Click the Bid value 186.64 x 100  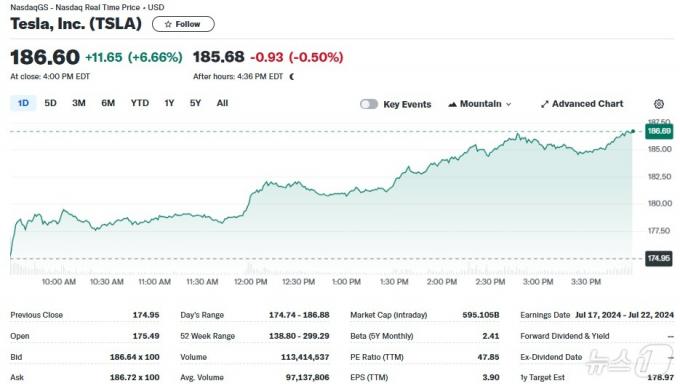click(x=134, y=357)
